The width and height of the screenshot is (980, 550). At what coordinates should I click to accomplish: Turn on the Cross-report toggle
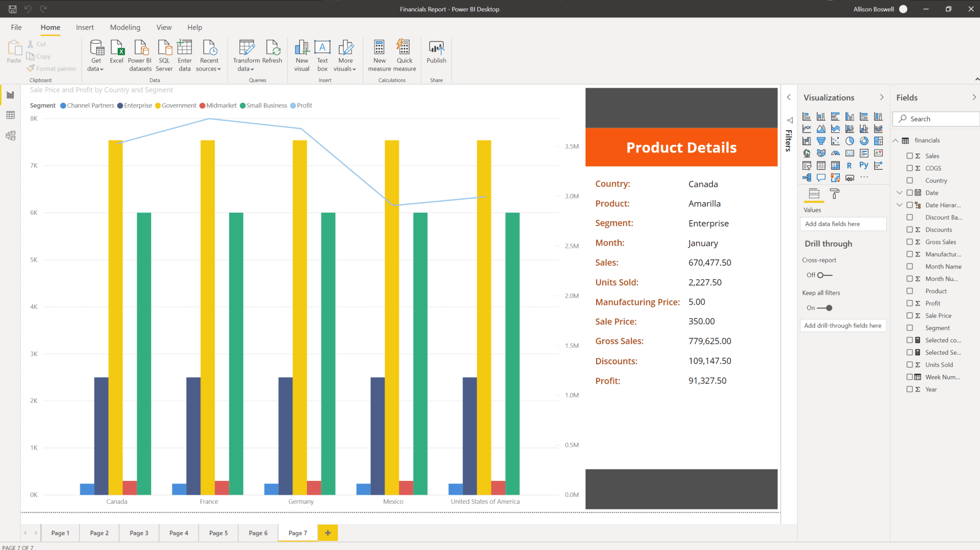pos(824,275)
